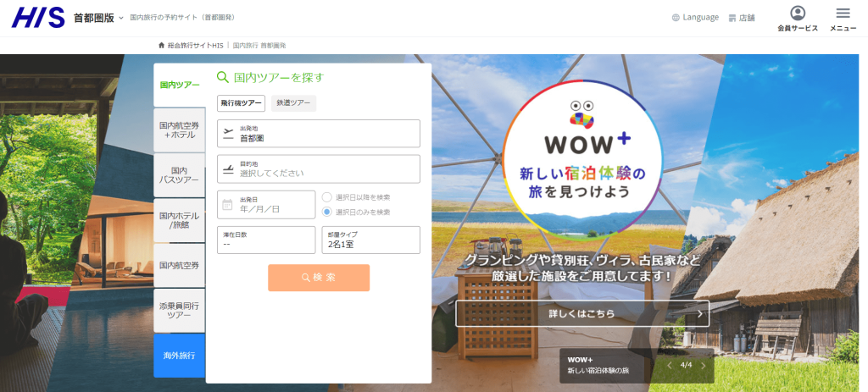Select the 国内航空券 tab

(180, 265)
